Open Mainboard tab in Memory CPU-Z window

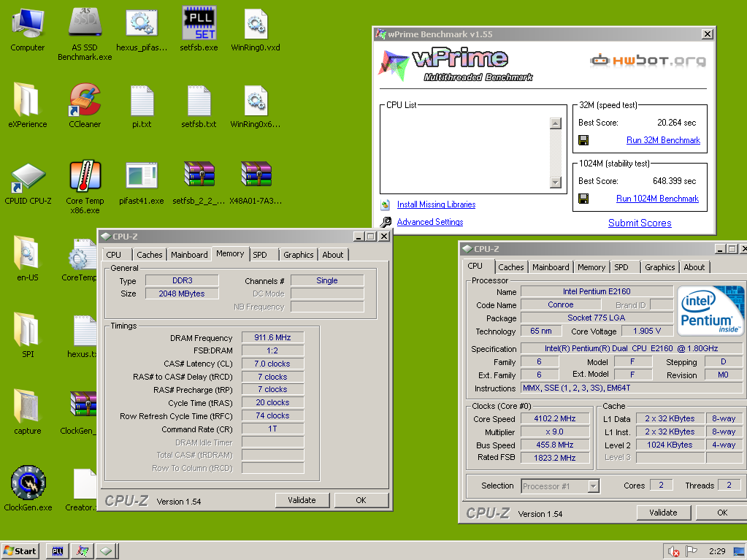coord(189,255)
